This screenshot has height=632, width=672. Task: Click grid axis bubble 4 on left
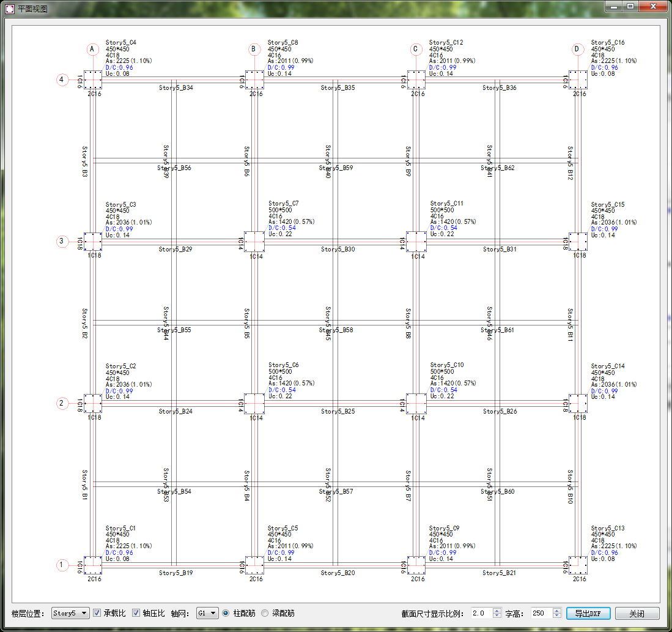(62, 80)
